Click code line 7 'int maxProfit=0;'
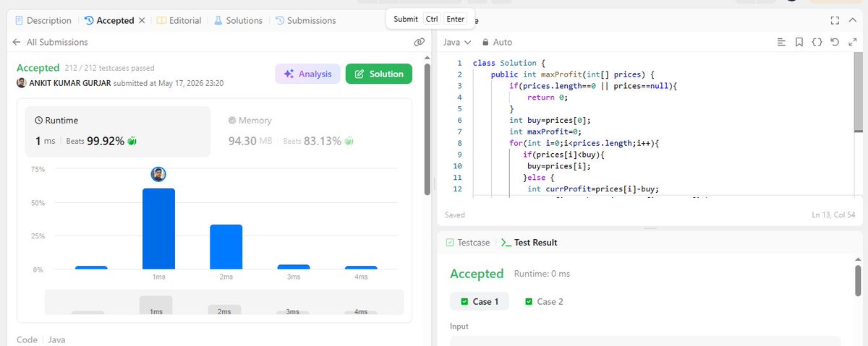The height and width of the screenshot is (346, 868). (545, 131)
